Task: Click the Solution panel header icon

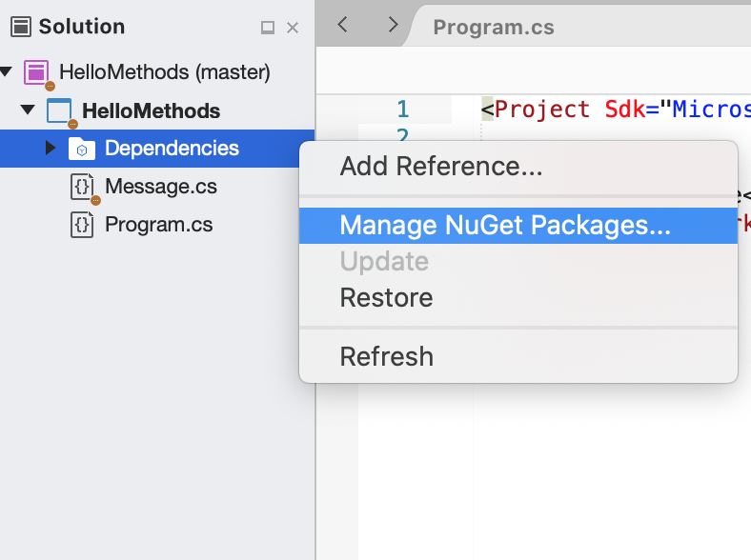Action: [21, 27]
